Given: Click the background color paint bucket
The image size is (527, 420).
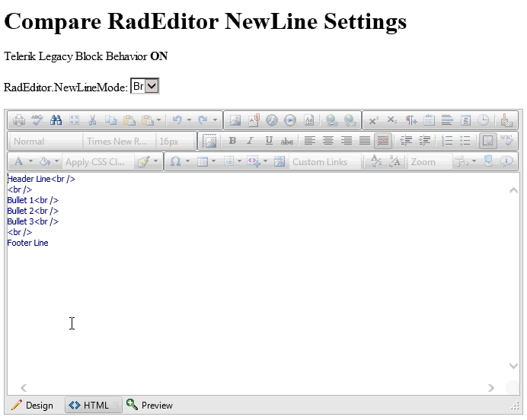Looking at the screenshot, I should coord(45,162).
